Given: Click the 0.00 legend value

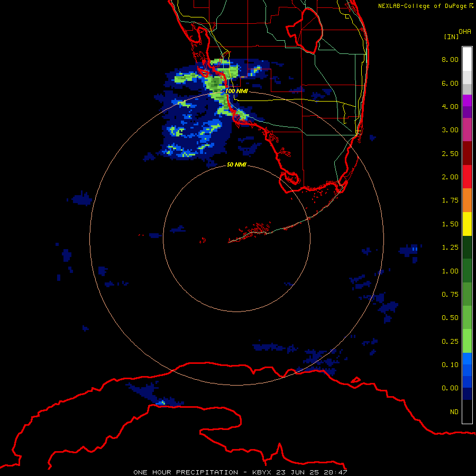Looking at the screenshot, I should click(x=450, y=388).
